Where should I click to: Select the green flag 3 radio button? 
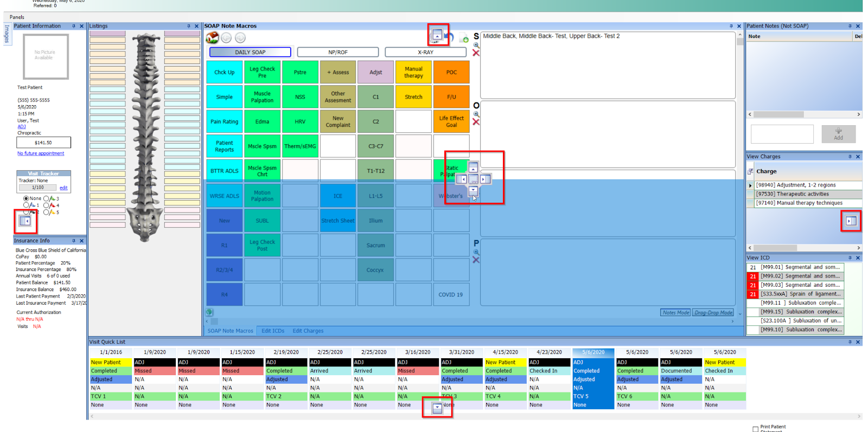pos(46,198)
